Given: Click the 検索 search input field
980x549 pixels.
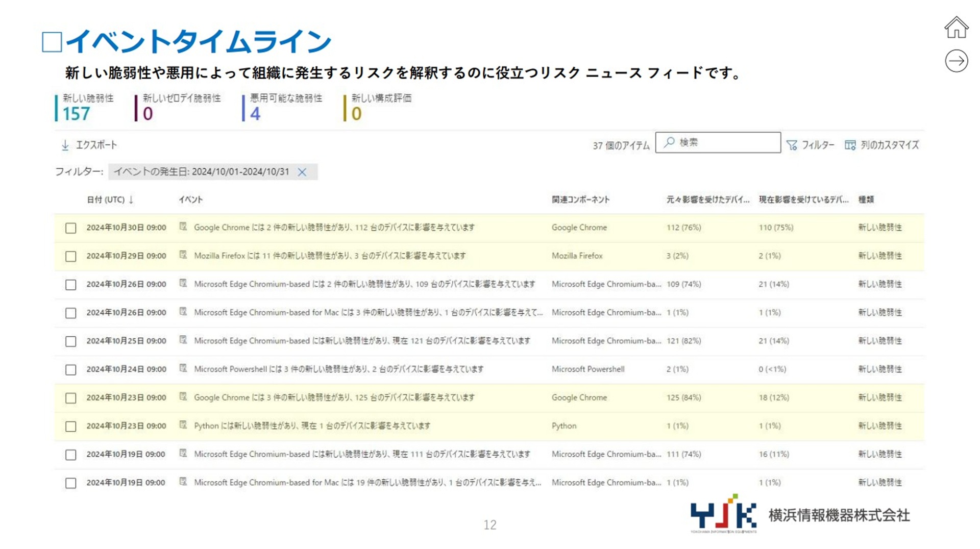Looking at the screenshot, I should coord(718,142).
